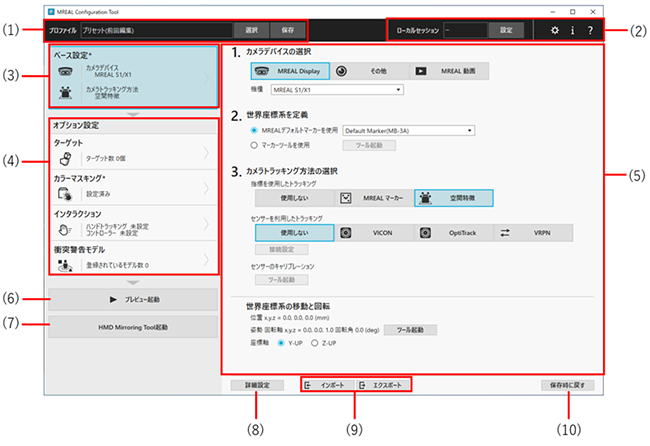Select 使用しない under 指標を使用したトラッキング

click(294, 198)
